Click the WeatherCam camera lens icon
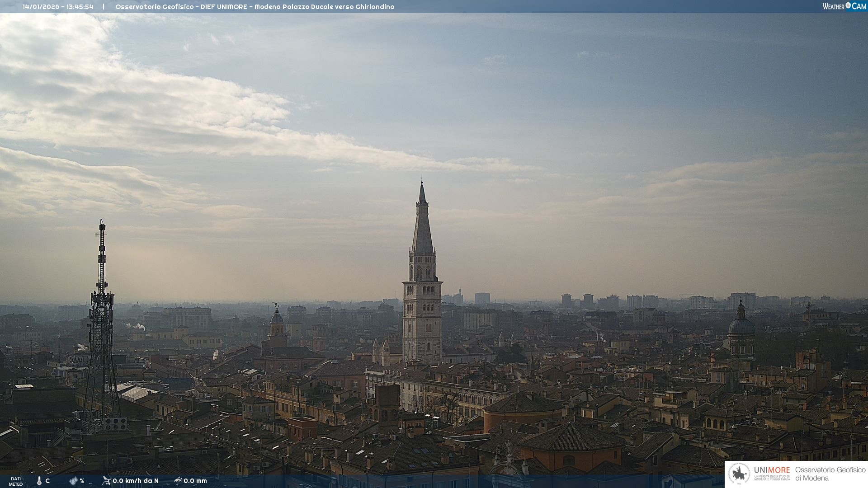 tap(848, 5)
